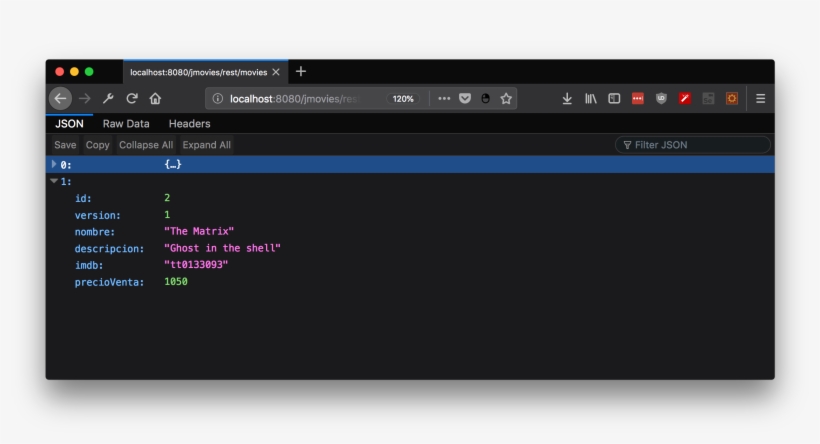Select the localhost:8080/jmovies/rest/movies browser tab
This screenshot has height=444, width=820.
pos(206,72)
